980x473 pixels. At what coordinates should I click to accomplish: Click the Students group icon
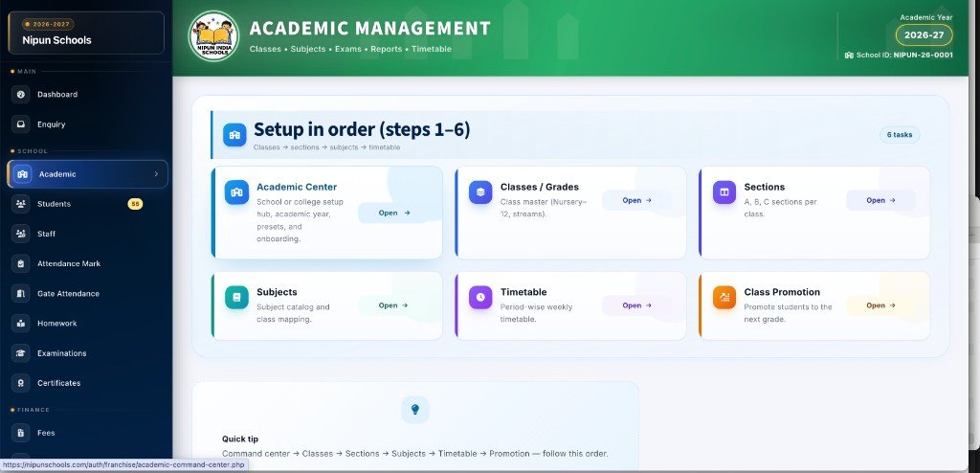pos(21,204)
